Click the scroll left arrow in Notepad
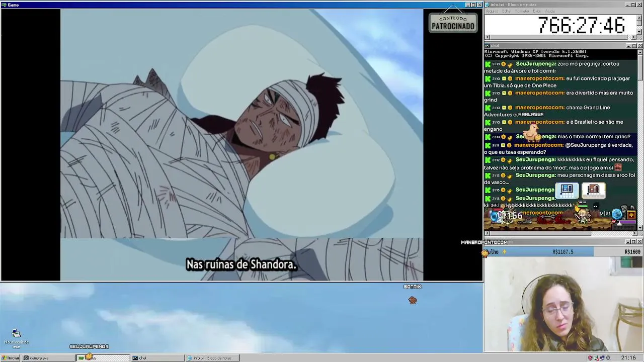The width and height of the screenshot is (644, 362). [487, 37]
